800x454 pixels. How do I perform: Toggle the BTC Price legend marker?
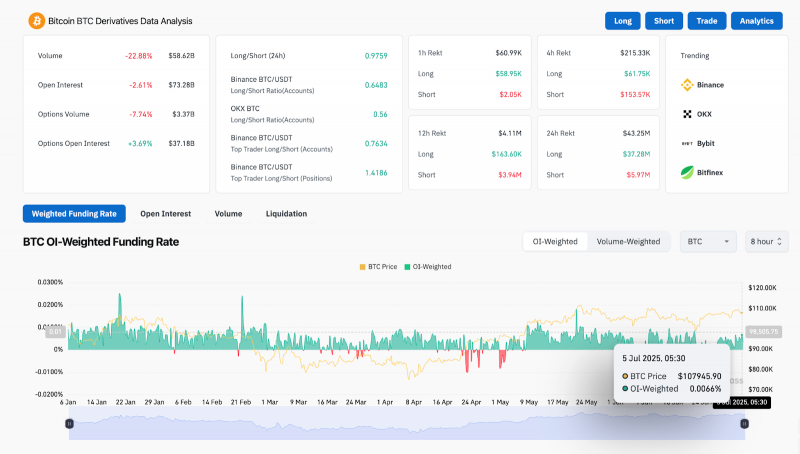pyautogui.click(x=363, y=267)
